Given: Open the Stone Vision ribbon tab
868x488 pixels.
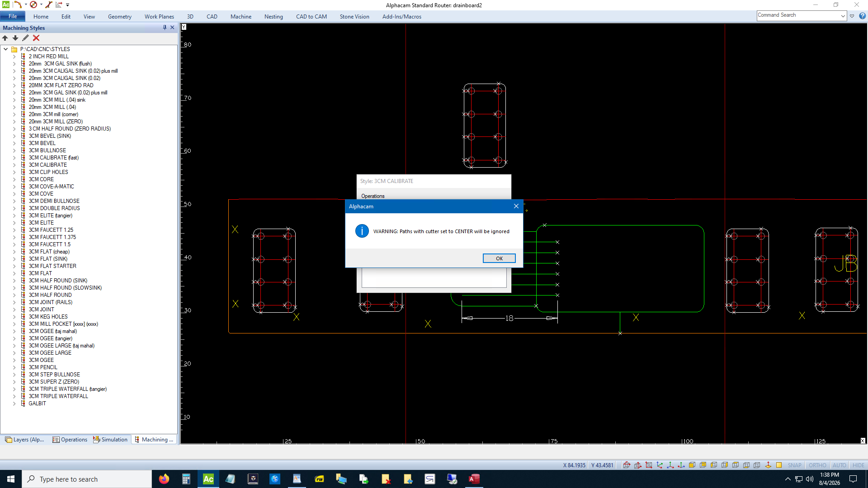Looking at the screenshot, I should [x=354, y=17].
